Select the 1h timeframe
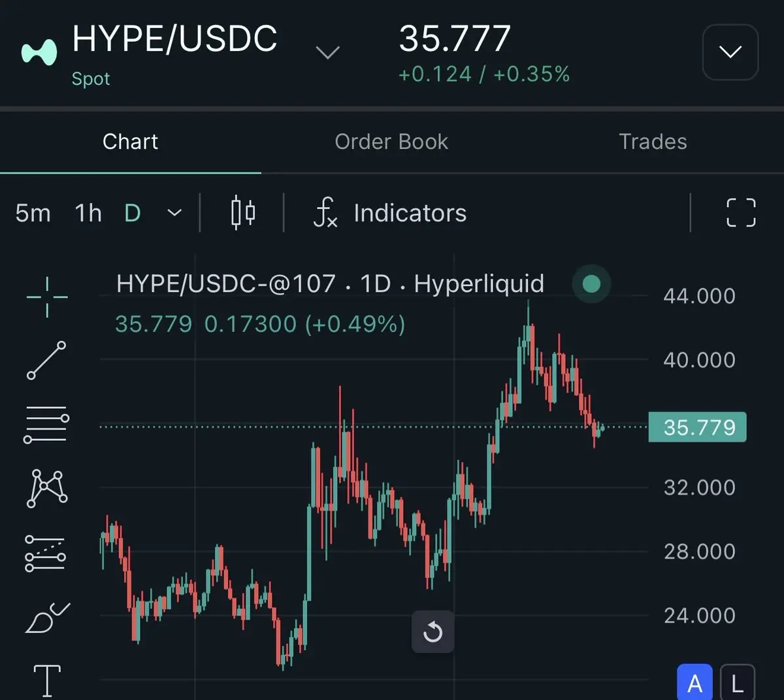784x700 pixels. 88,213
